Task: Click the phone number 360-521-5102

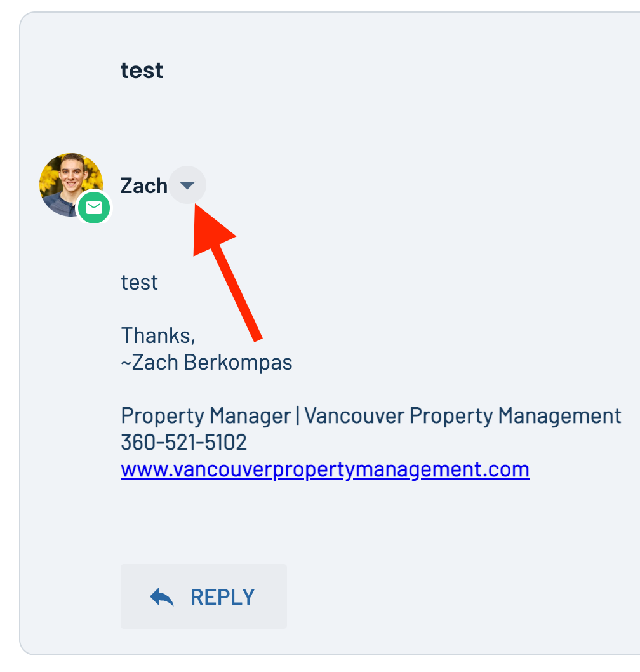Action: coord(183,442)
